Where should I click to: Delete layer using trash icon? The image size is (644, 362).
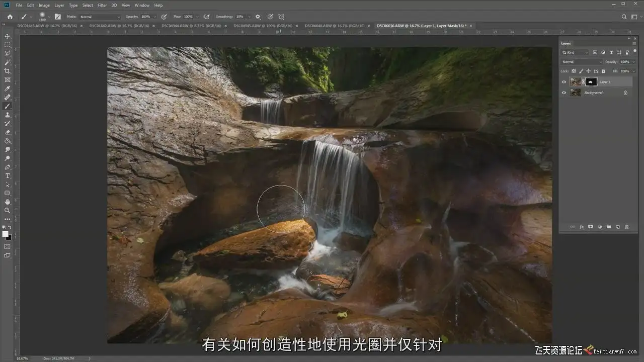click(626, 227)
